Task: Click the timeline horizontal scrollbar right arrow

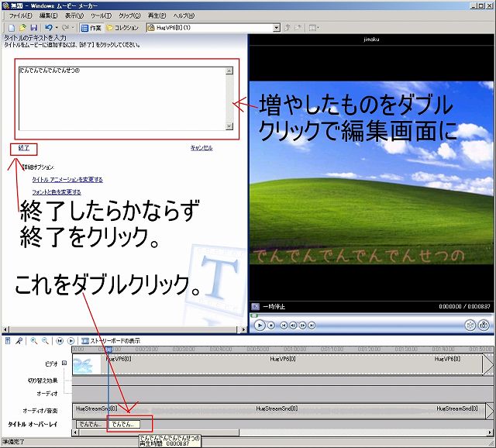Action: pyautogui.click(x=491, y=432)
